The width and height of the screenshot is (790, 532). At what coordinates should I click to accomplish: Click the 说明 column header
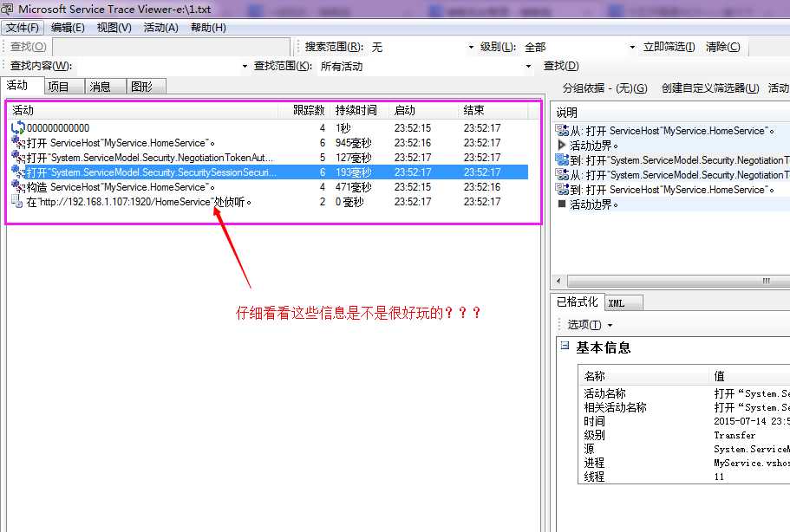coord(671,113)
